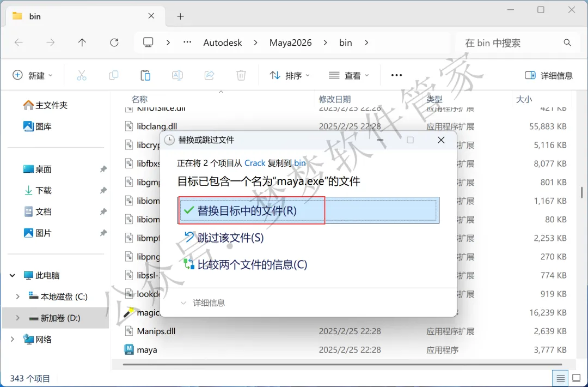588x387 pixels.
Task: Open Documents (文档) in sidebar
Action: (x=37, y=211)
